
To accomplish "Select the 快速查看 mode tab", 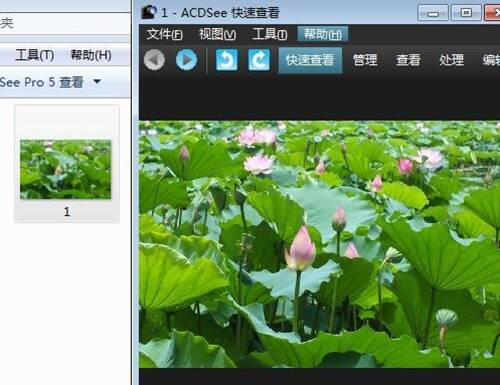I will [310, 60].
